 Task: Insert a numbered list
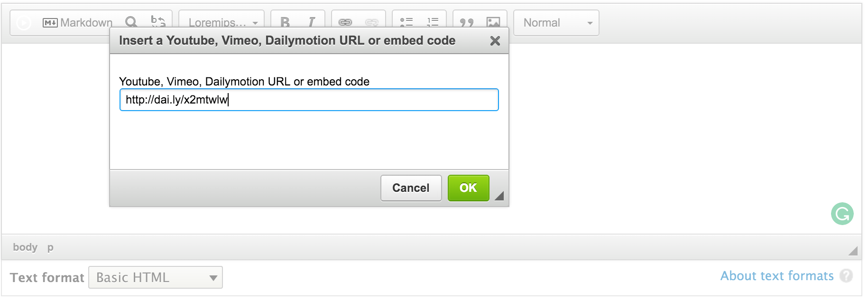tap(433, 22)
